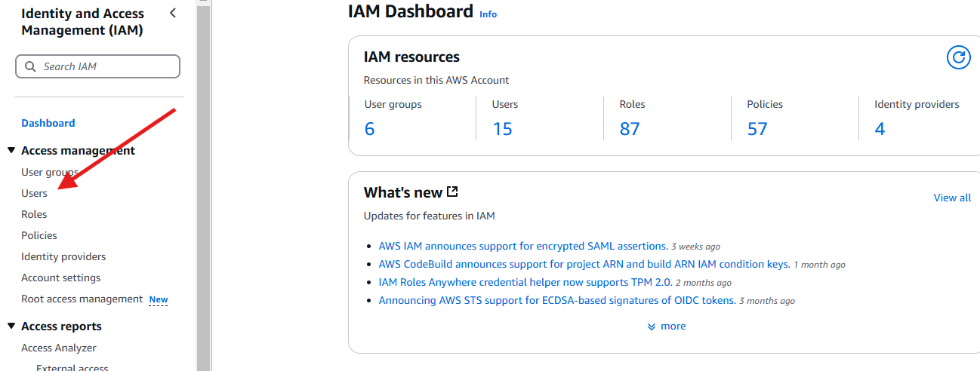
Task: Click 'Updates for features in IAM' text
Action: click(x=430, y=216)
